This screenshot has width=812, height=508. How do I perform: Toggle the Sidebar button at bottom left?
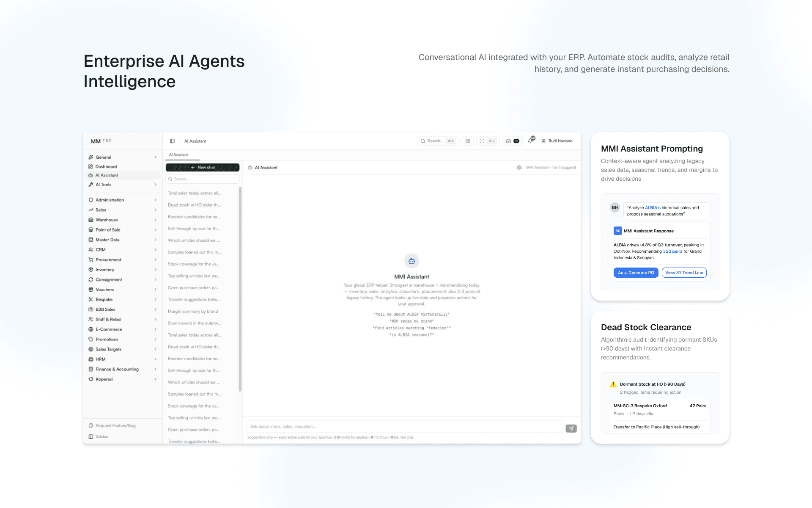[x=99, y=436]
